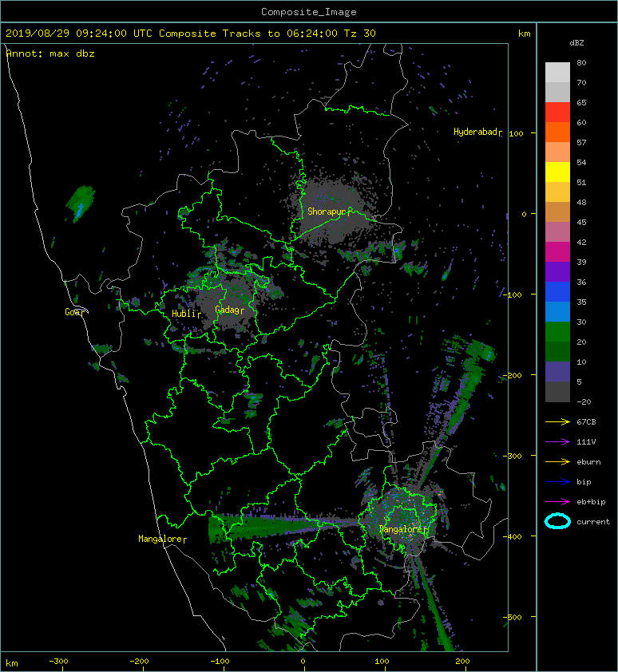The width and height of the screenshot is (618, 672).
Task: Pick the light gray swatch between 80 and 70
Action: pyautogui.click(x=557, y=73)
